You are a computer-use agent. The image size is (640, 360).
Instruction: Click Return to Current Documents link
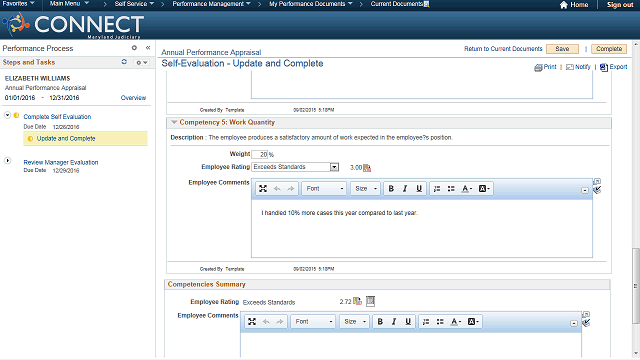tap(503, 49)
